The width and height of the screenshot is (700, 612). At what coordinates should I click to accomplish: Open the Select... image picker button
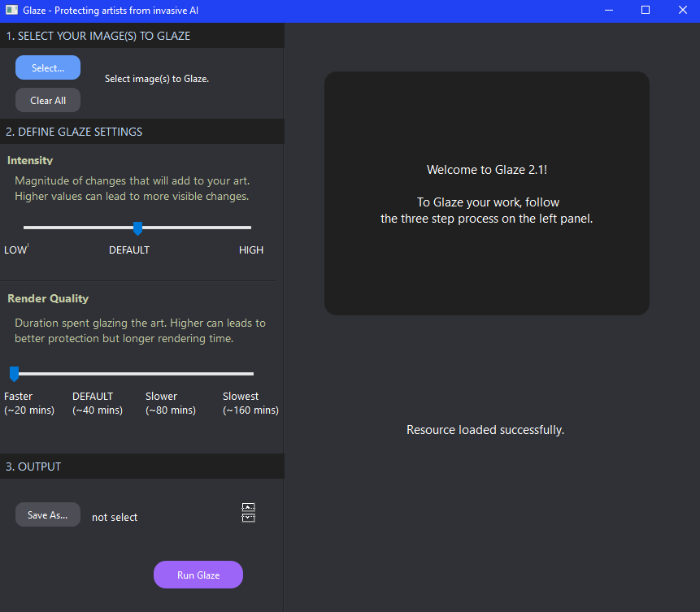[x=48, y=67]
